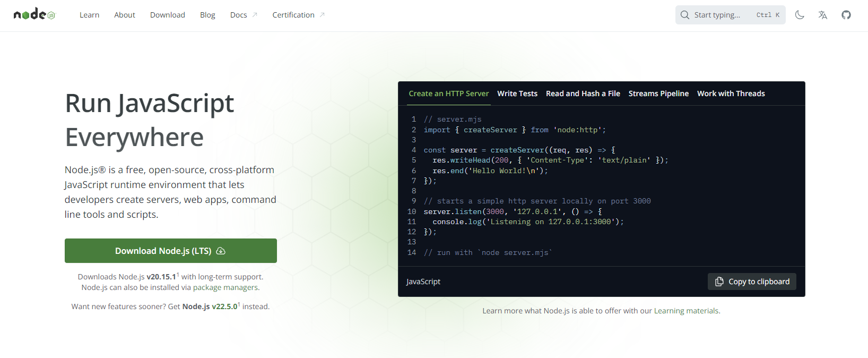This screenshot has height=358, width=868.
Task: Open the About page
Action: [x=125, y=15]
